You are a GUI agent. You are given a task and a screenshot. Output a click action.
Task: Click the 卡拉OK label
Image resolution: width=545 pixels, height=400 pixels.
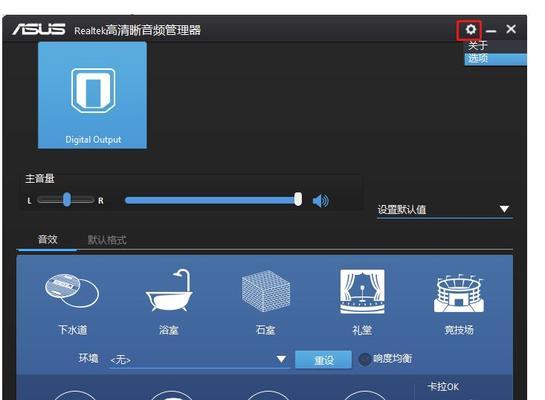pyautogui.click(x=443, y=387)
